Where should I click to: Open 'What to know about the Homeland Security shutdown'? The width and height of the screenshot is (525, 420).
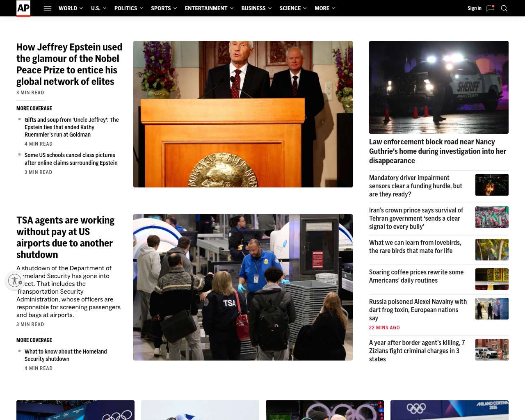pos(66,355)
